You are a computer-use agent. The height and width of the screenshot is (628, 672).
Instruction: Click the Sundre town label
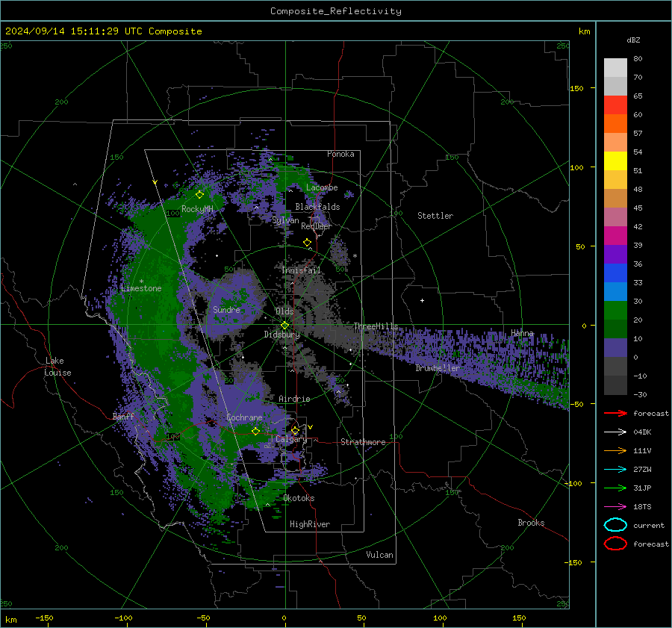[x=226, y=309]
